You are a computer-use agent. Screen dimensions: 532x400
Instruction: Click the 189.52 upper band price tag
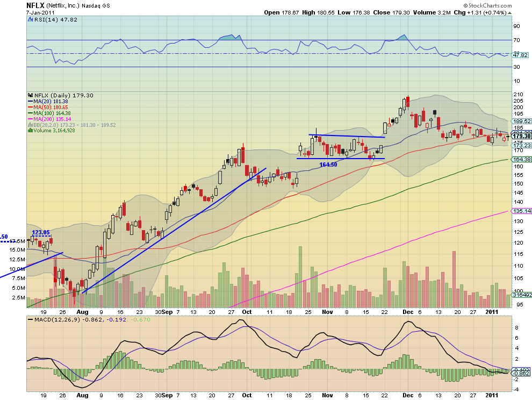tap(522, 121)
